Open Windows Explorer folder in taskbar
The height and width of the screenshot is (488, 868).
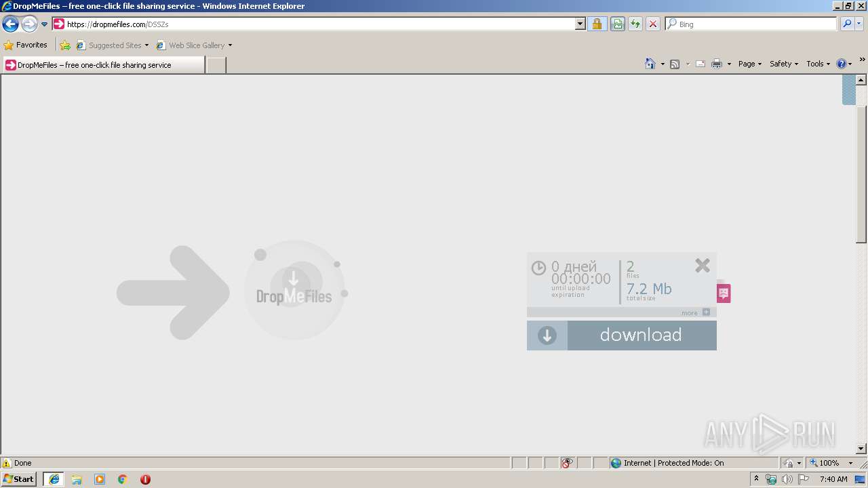point(77,479)
